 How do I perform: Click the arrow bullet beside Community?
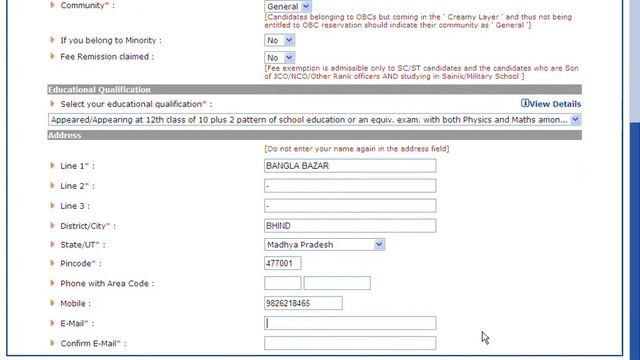[52, 5]
